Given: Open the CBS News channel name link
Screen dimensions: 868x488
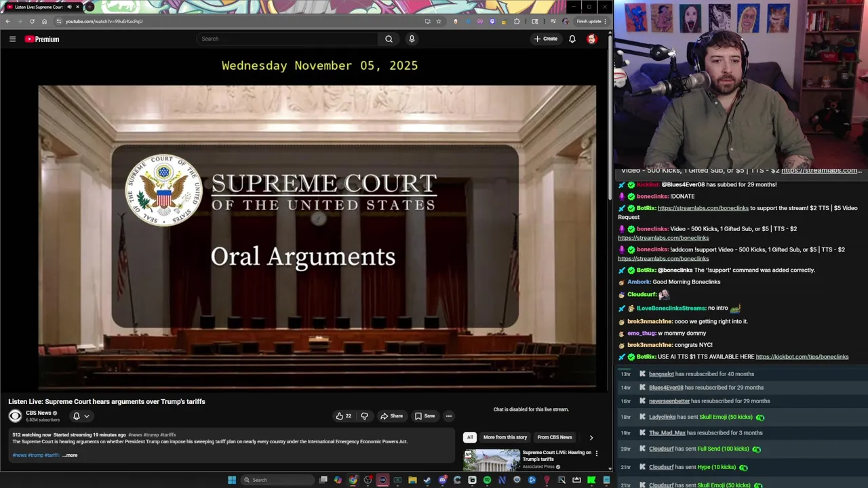Looking at the screenshot, I should coord(39,413).
